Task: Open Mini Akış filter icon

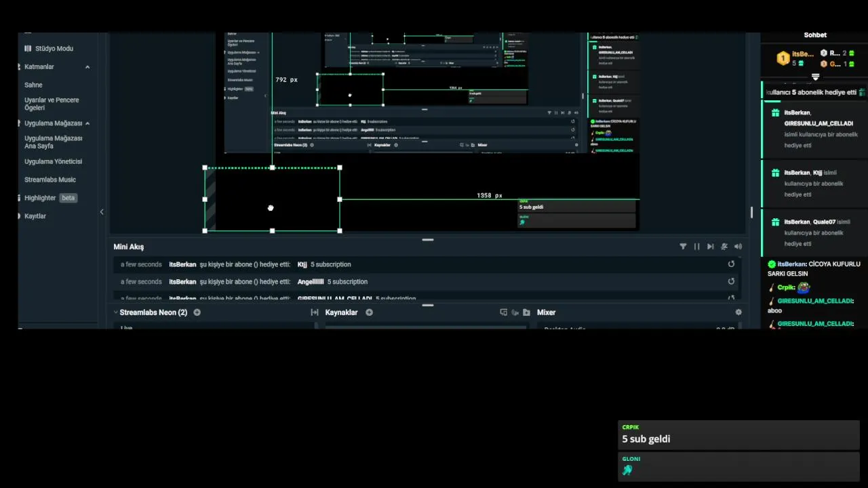Action: (683, 247)
